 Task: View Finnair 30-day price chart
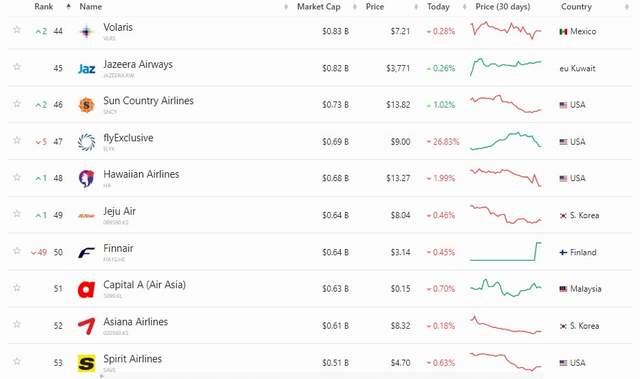point(506,251)
